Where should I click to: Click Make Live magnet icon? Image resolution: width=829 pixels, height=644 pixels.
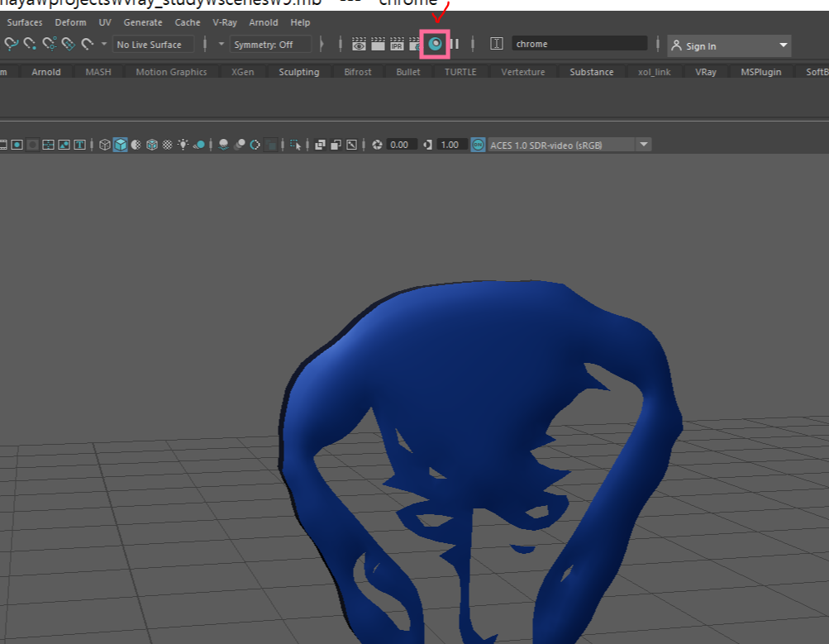[x=88, y=44]
